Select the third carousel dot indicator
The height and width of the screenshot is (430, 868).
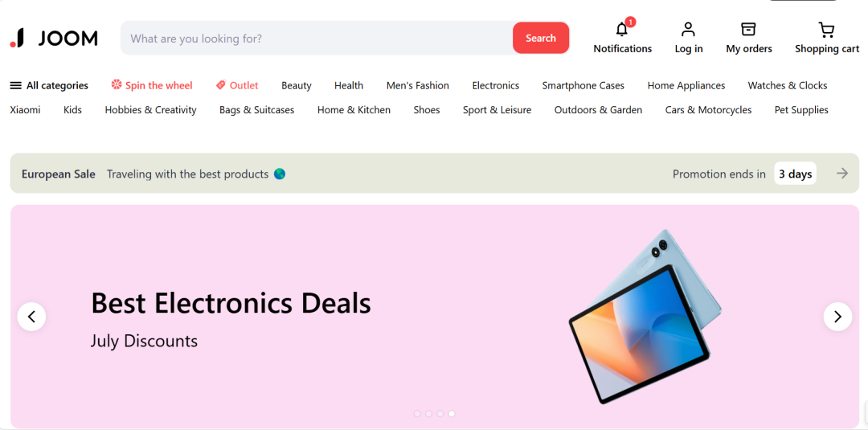[x=440, y=413]
